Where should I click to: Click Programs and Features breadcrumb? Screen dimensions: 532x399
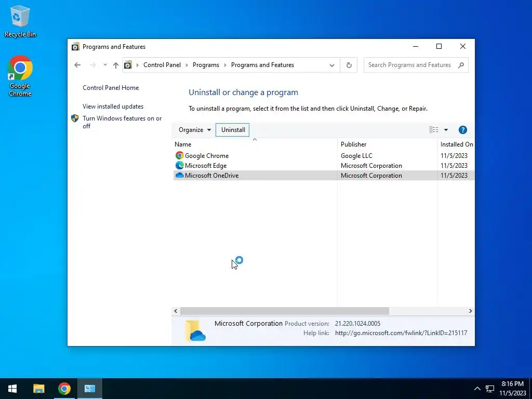pos(262,65)
